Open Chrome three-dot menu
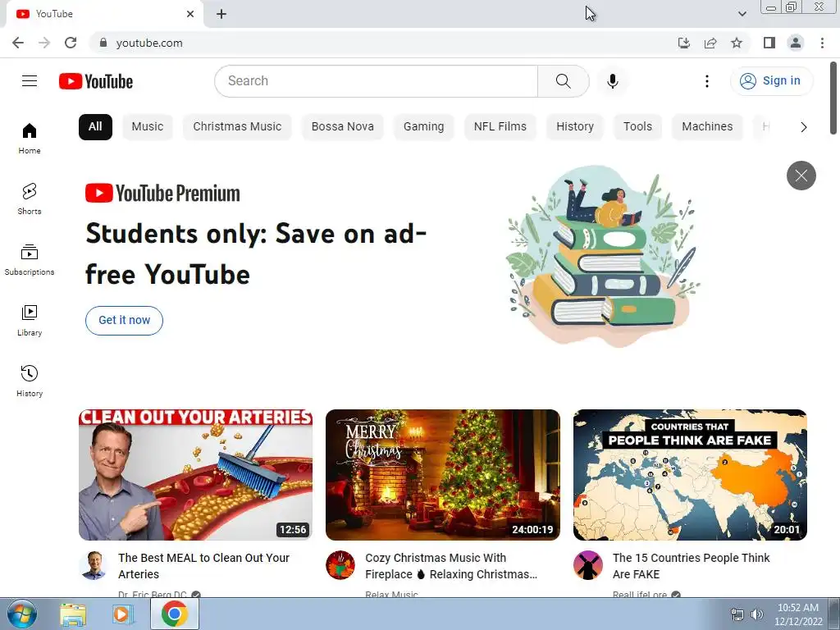 [x=822, y=43]
